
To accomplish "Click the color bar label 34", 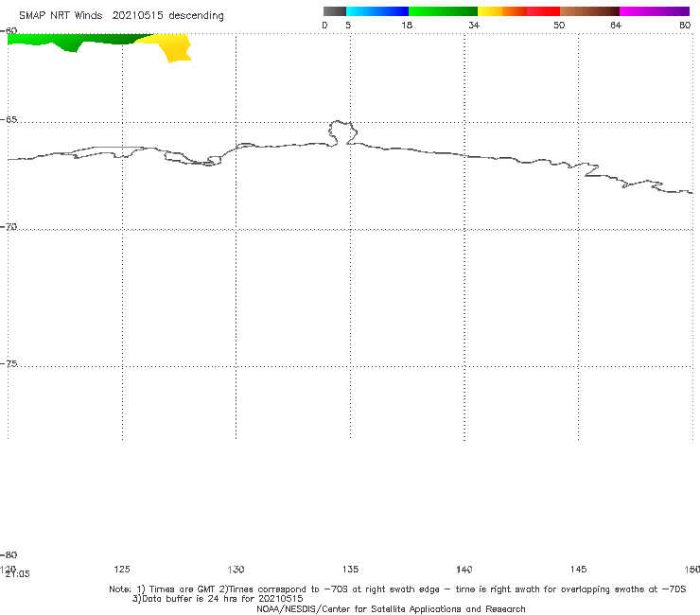I will [x=474, y=25].
